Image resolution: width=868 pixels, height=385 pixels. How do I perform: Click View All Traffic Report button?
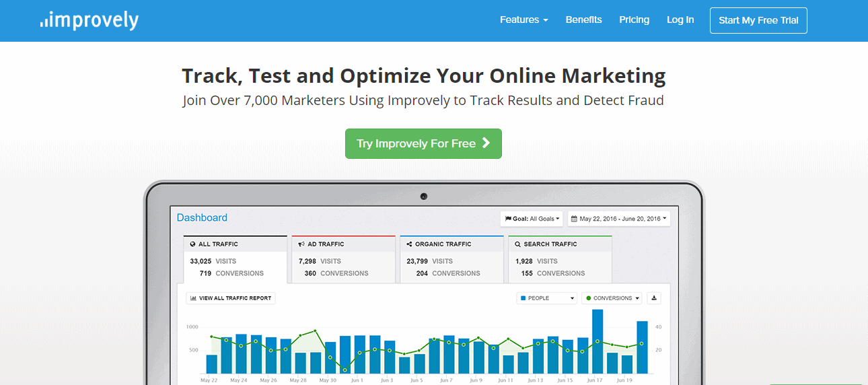(x=231, y=298)
